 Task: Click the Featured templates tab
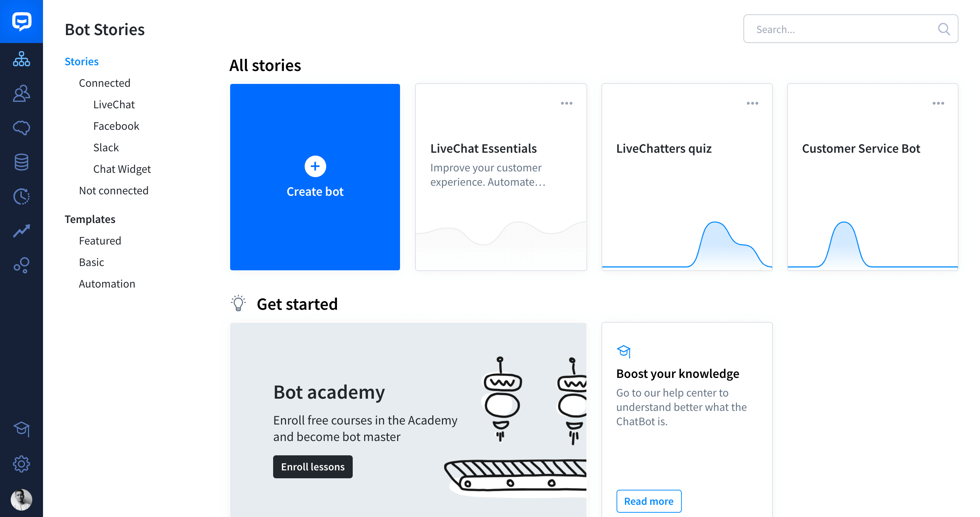[100, 241]
